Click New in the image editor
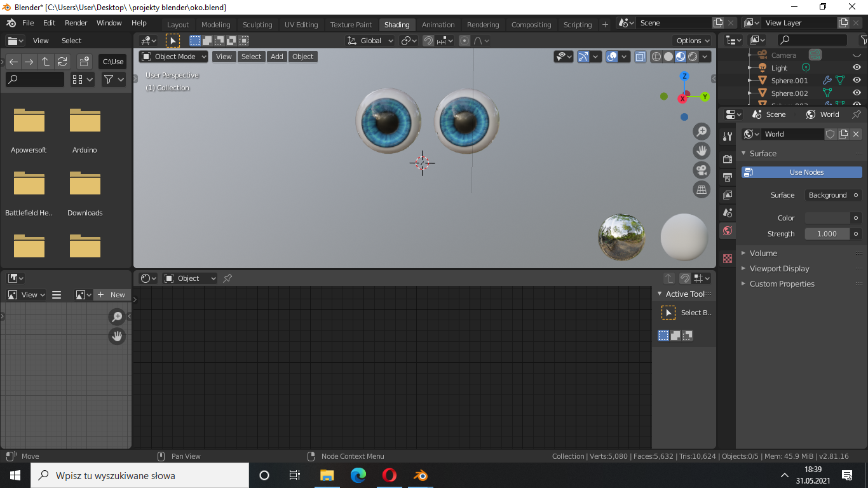The image size is (868, 488). [x=112, y=295]
